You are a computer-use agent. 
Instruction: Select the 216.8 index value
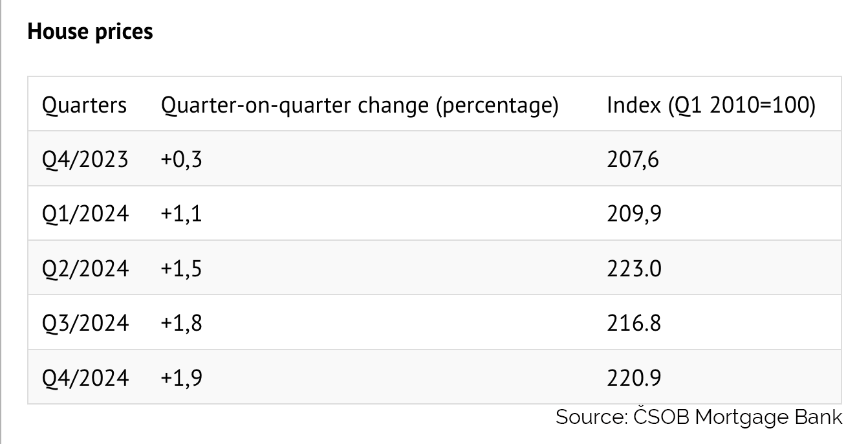click(634, 322)
